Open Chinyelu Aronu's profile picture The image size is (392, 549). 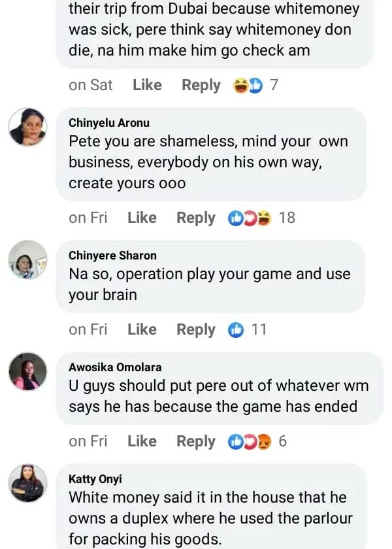[27, 127]
